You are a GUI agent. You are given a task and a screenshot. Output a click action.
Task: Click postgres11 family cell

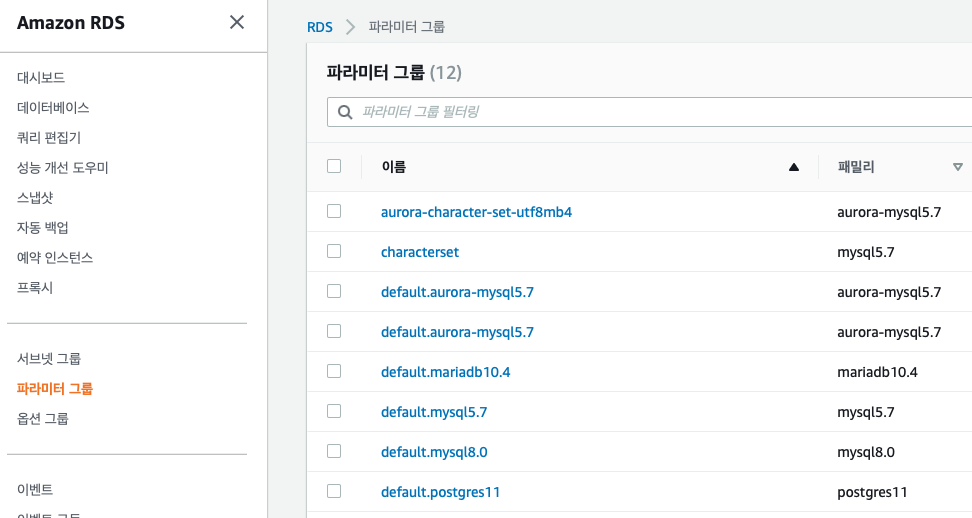[x=872, y=493]
